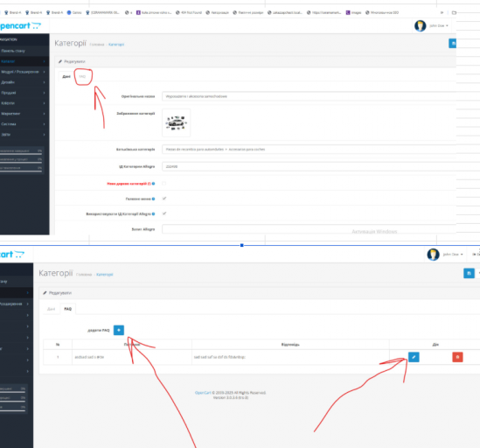This screenshot has height=448, width=480.
Task: Click the Редагувати heading in the lower screenshot
Action: [60, 293]
